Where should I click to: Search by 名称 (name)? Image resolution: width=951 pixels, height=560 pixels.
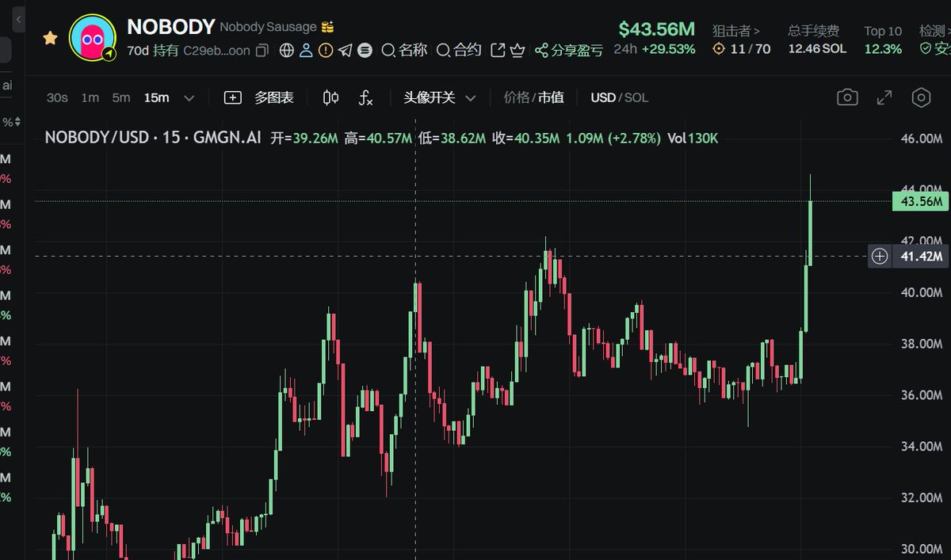tap(405, 51)
